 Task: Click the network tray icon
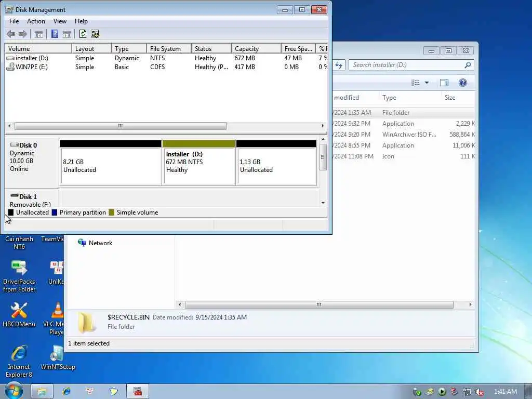pyautogui.click(x=467, y=392)
